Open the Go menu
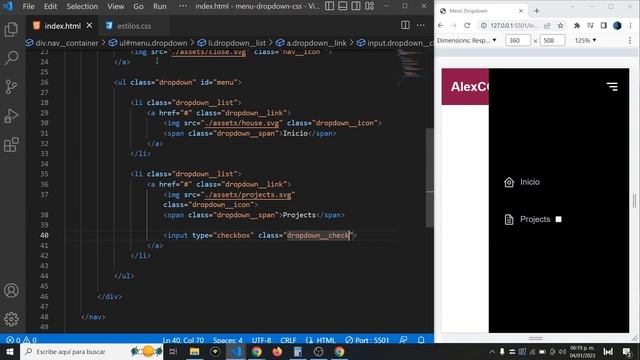The image size is (640, 360). point(138,6)
